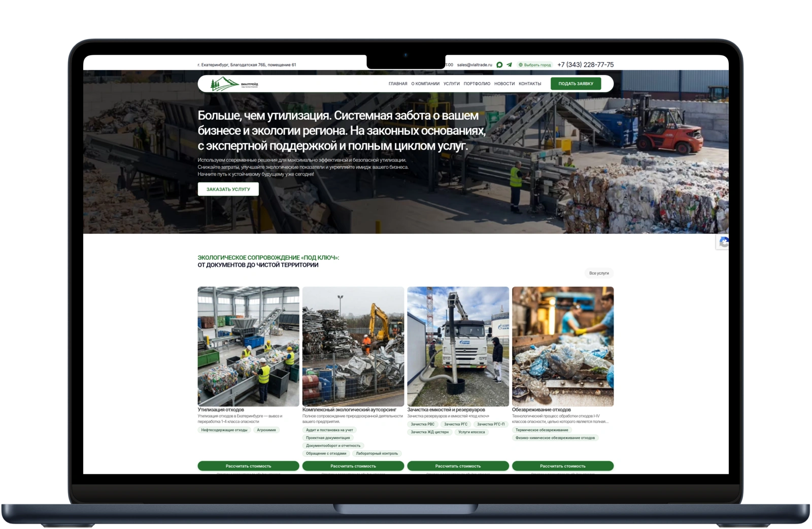This screenshot has height=529, width=812.
Task: Click the Утилизация отходов card title
Action: (221, 410)
